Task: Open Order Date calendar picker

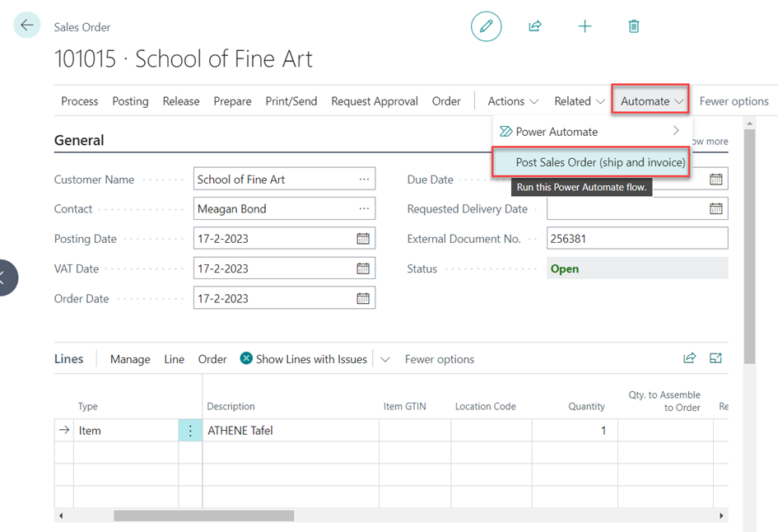Action: [363, 298]
